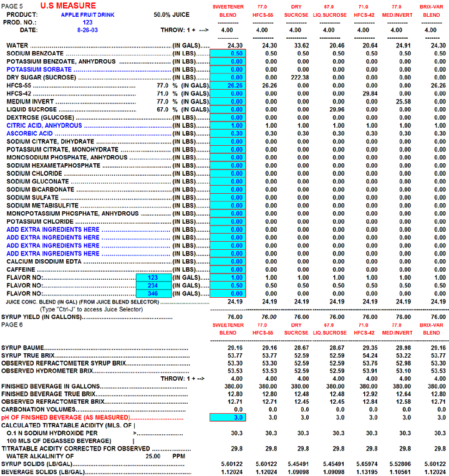Select the HFCS-55 blend cell showing 26.26

pos(228,85)
